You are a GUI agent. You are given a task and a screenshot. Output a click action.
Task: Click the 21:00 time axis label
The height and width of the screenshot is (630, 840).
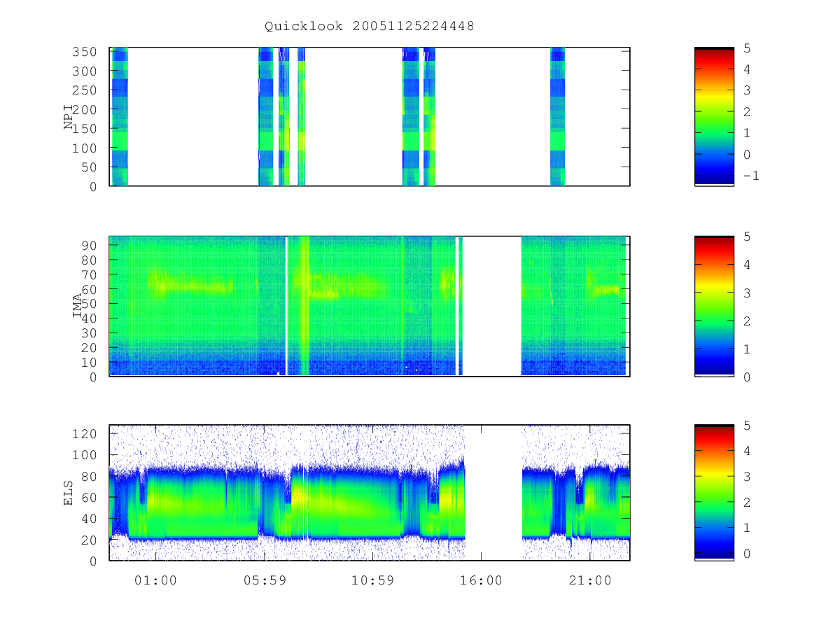(x=590, y=580)
